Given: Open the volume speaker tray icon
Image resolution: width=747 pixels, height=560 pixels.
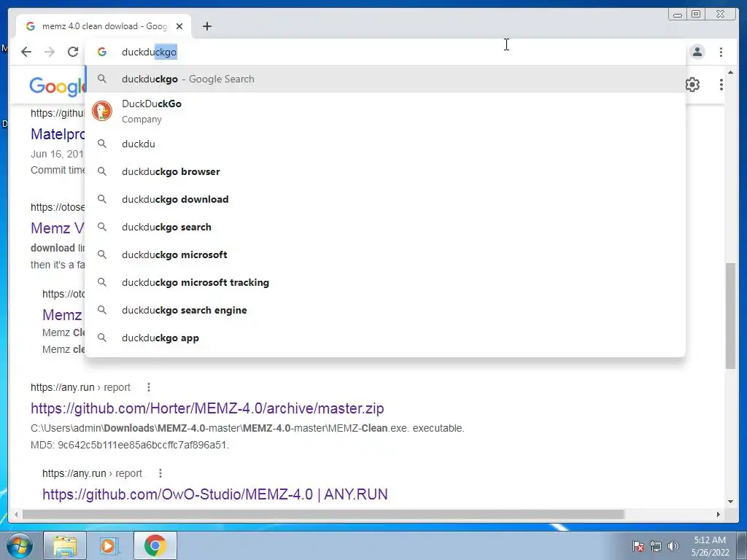Looking at the screenshot, I should [673, 546].
